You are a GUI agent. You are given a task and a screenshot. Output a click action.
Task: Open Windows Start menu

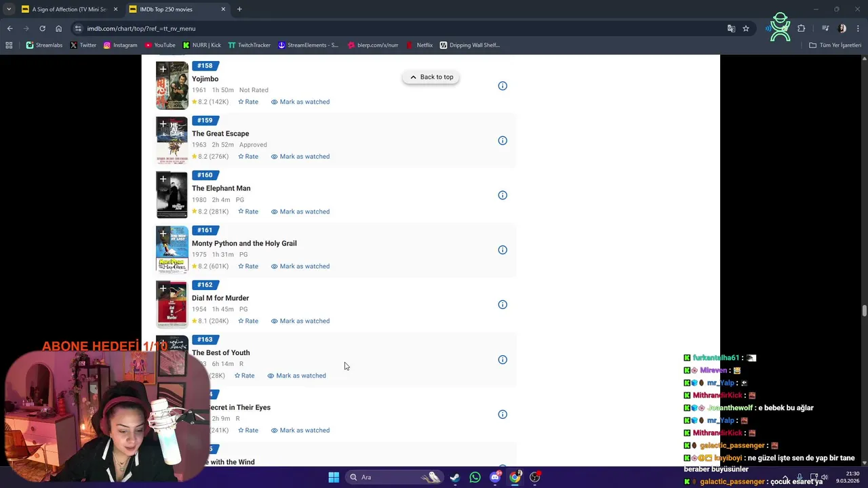click(334, 477)
